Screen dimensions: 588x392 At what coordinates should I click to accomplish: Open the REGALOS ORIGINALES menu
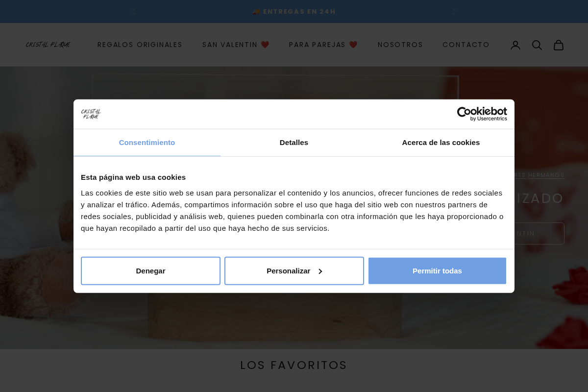coord(140,45)
